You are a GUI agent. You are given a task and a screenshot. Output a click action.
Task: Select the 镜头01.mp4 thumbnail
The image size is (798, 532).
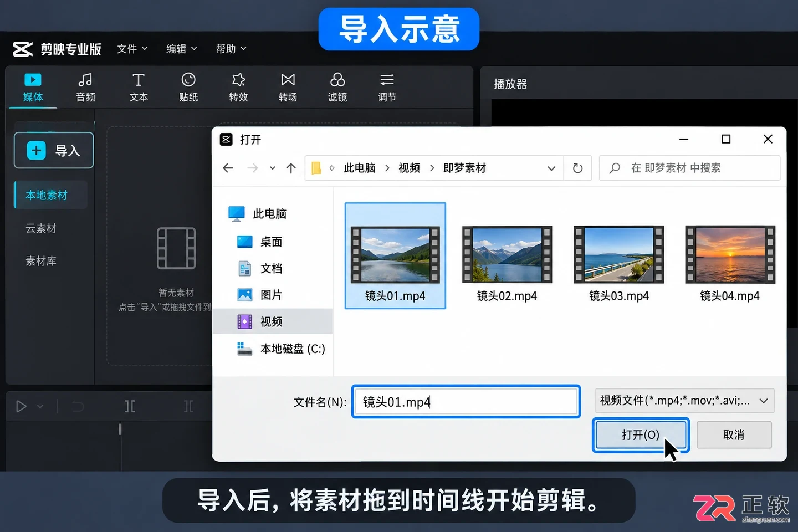(x=395, y=255)
